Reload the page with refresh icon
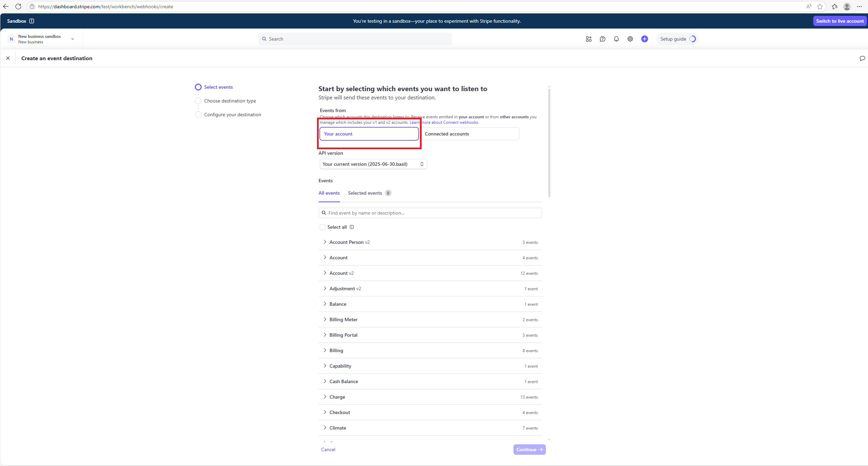Image resolution: width=868 pixels, height=466 pixels. point(18,7)
